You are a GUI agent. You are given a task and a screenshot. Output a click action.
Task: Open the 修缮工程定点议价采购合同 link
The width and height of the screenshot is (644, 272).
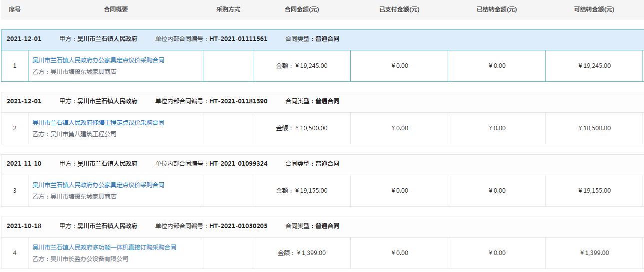98,123
